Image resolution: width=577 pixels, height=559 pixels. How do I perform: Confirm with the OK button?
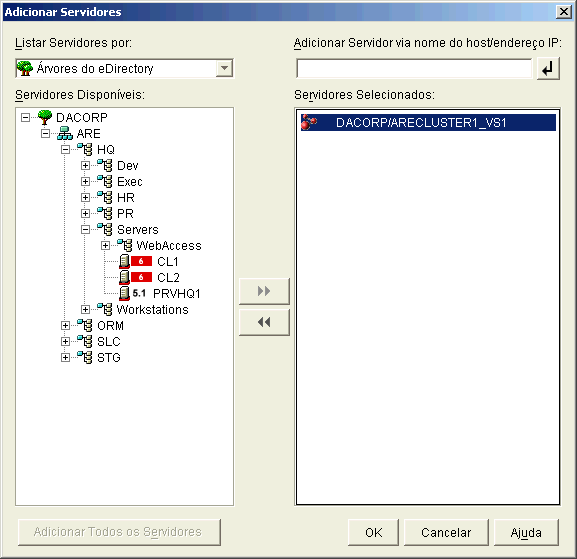pos(374,532)
